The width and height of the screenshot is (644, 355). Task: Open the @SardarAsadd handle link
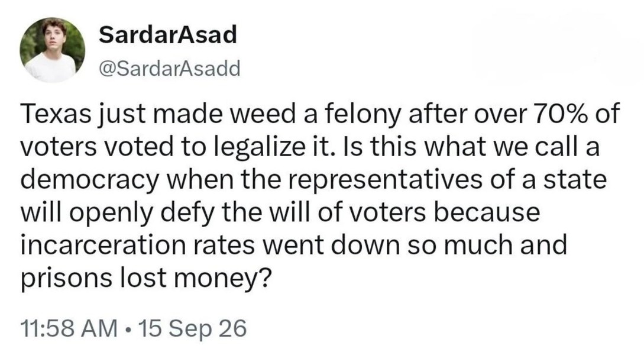169,68
